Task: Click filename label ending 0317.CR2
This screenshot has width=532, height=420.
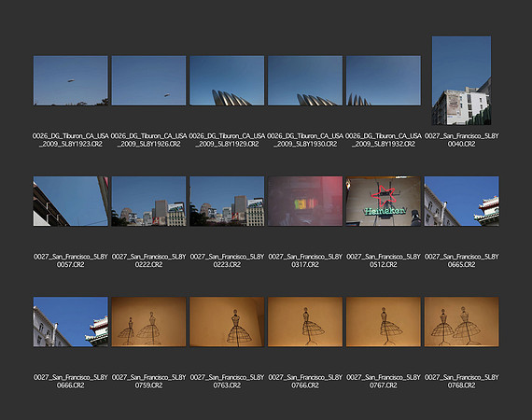Action: pyautogui.click(x=305, y=260)
